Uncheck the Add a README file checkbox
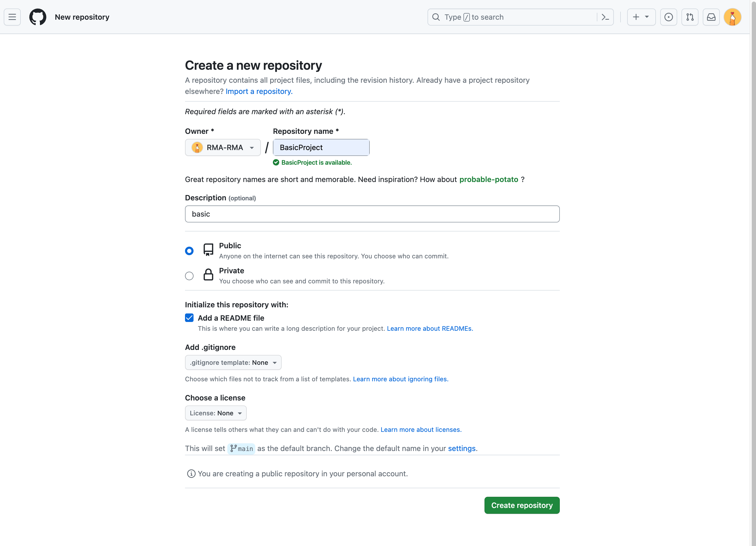The width and height of the screenshot is (756, 546). point(189,318)
